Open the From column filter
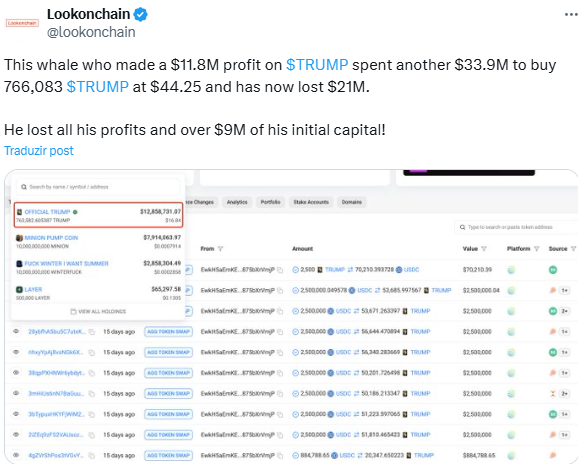The image size is (578, 464). click(x=220, y=249)
